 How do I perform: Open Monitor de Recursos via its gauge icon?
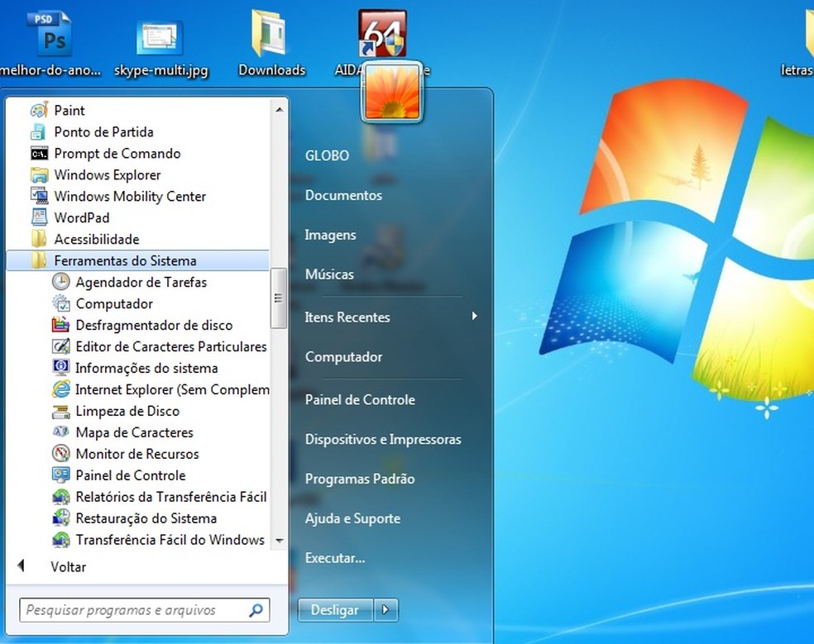tap(60, 454)
